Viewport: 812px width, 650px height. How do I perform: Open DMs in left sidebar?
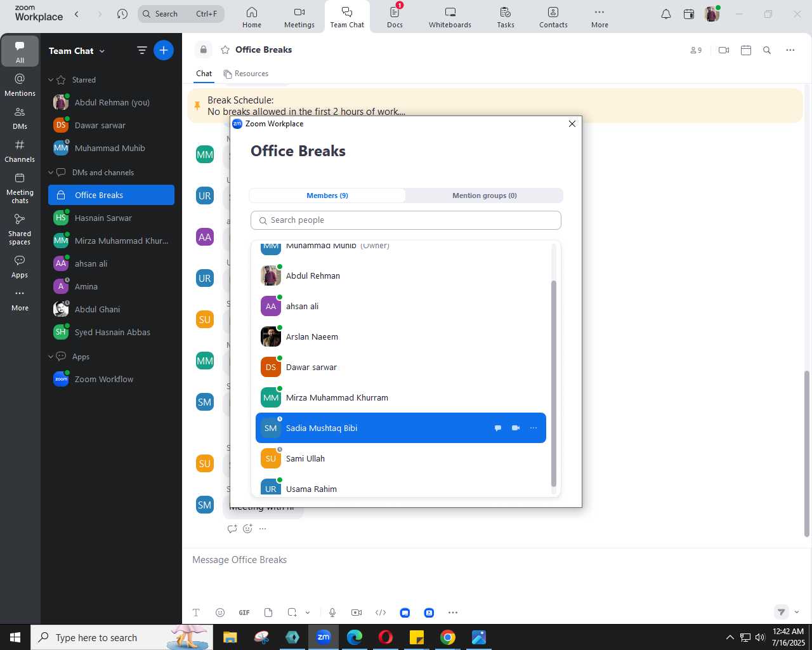coord(20,117)
